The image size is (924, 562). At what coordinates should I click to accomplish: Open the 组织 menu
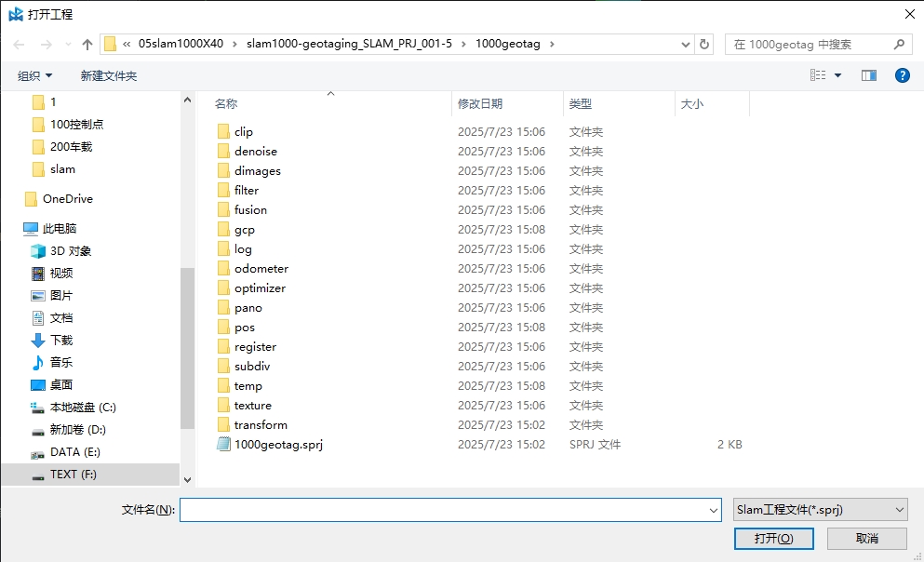[x=35, y=75]
